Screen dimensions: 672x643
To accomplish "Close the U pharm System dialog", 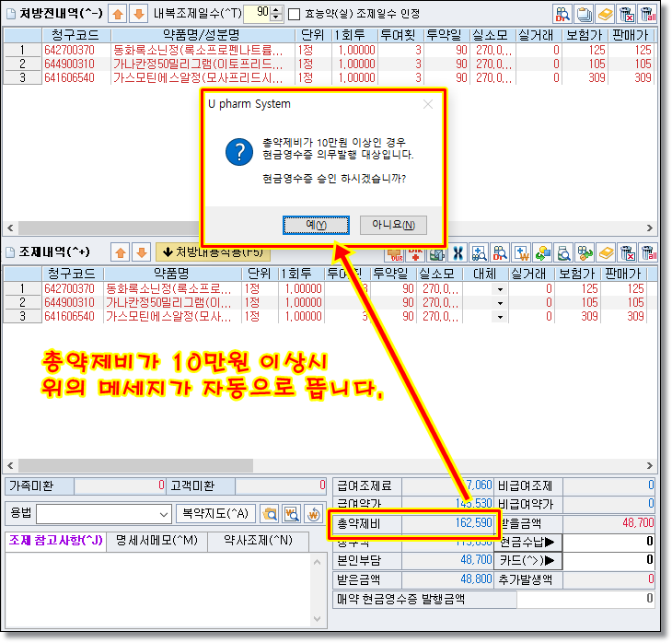I will (x=428, y=105).
